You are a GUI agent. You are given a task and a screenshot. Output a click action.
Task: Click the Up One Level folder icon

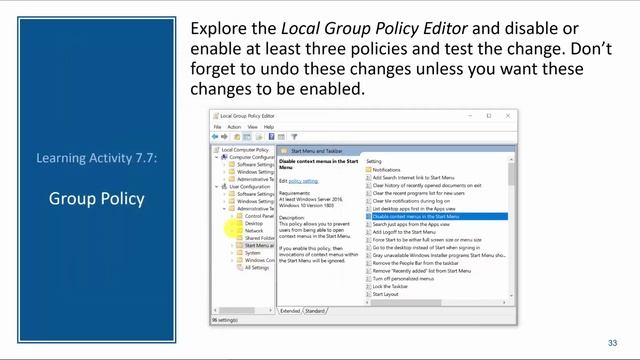[x=237, y=137]
